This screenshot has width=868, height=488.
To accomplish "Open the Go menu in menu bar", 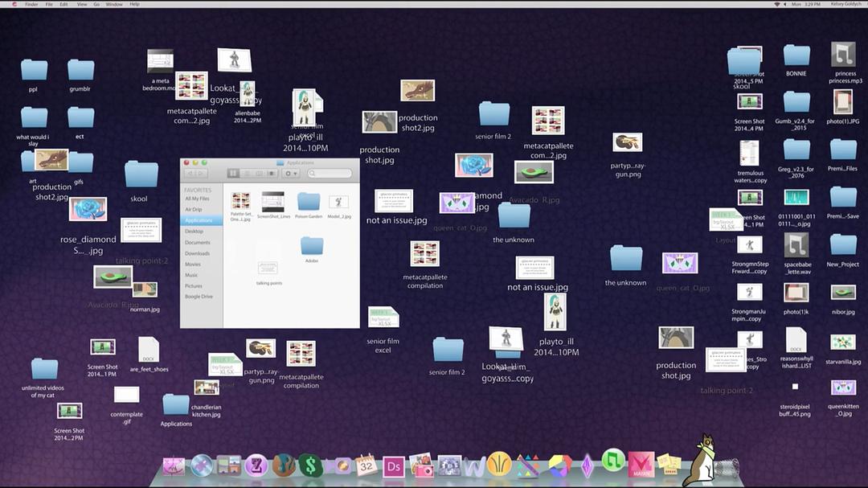I will pos(96,4).
